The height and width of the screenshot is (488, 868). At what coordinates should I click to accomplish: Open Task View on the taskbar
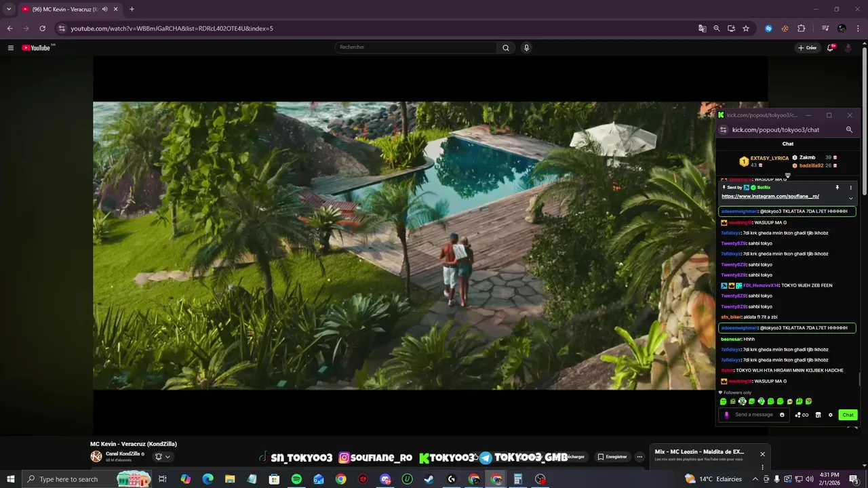click(x=163, y=479)
